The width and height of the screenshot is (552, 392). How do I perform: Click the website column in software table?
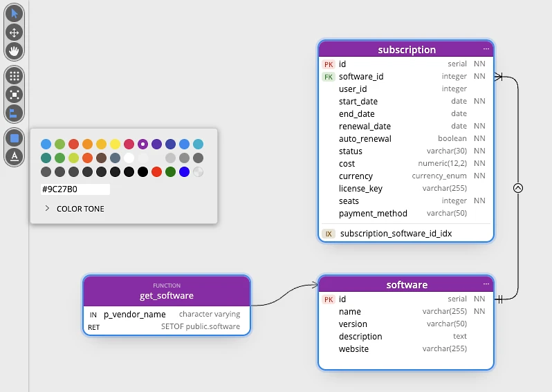tap(405, 348)
